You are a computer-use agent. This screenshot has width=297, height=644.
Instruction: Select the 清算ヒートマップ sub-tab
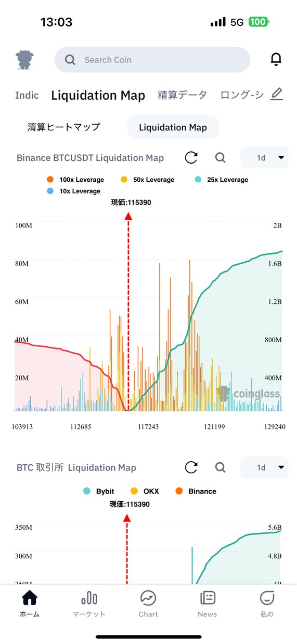tap(63, 127)
